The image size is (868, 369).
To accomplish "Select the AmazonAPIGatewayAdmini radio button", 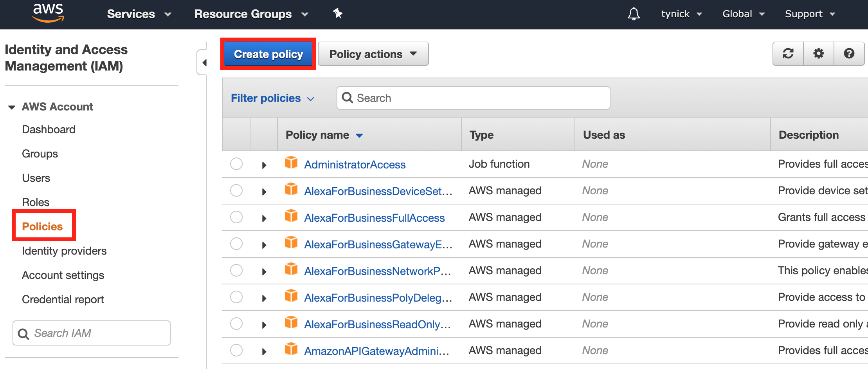I will point(236,350).
